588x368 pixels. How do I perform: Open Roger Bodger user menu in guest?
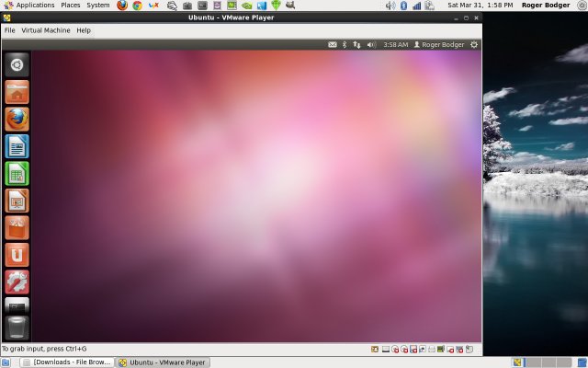click(439, 45)
